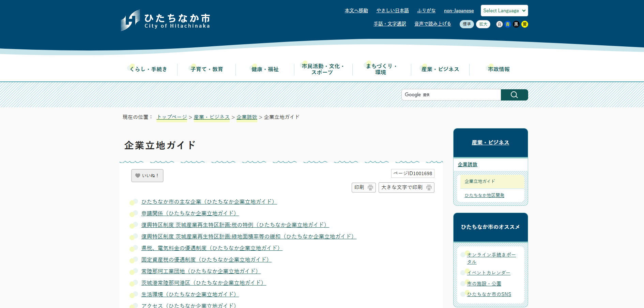
Task: Set text size to 標準
Action: coord(466,24)
